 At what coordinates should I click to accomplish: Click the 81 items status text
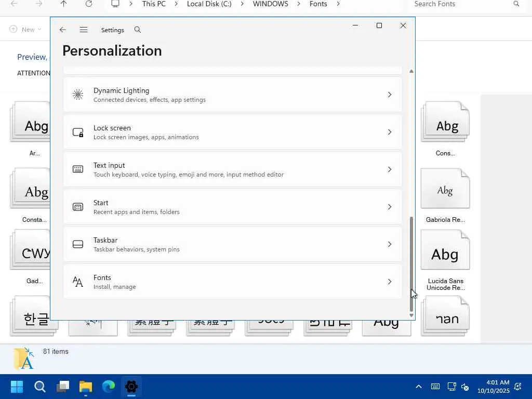(x=56, y=352)
